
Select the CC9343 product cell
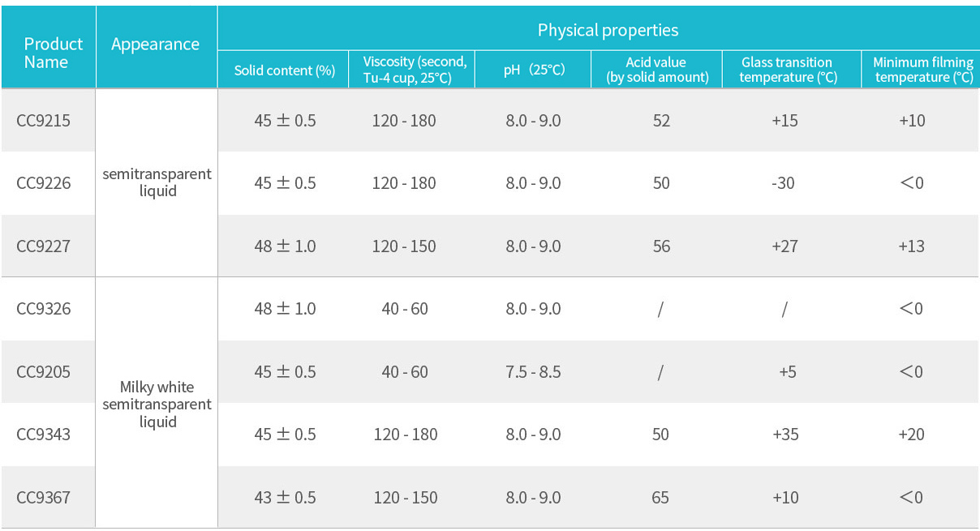(x=44, y=435)
